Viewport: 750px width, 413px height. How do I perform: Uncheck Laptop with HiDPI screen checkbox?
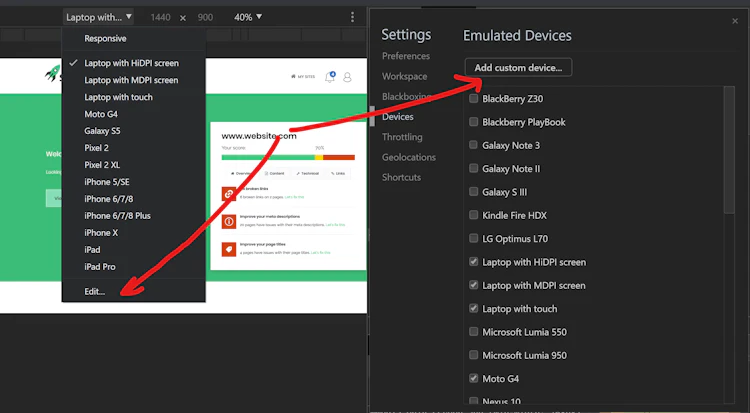[474, 262]
